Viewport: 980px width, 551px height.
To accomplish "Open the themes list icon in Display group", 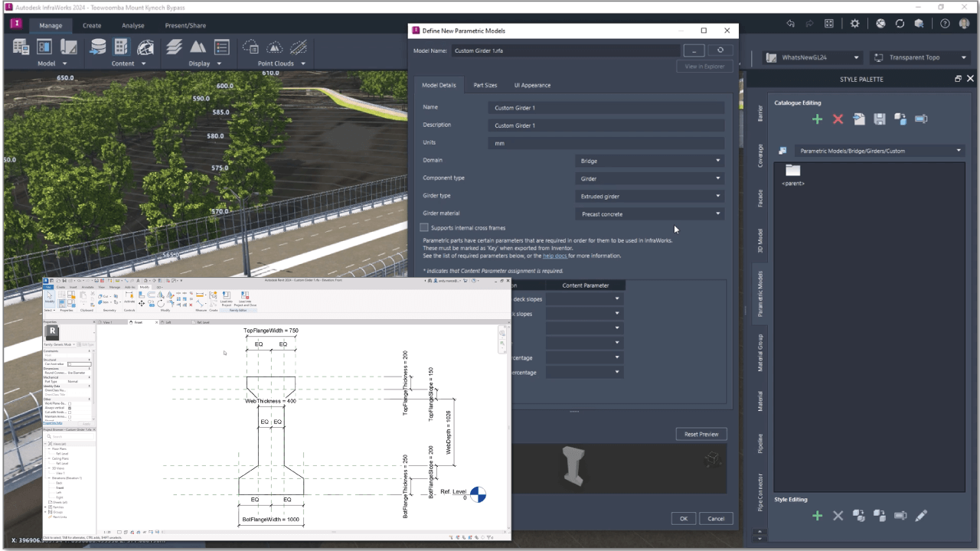I will click(221, 47).
